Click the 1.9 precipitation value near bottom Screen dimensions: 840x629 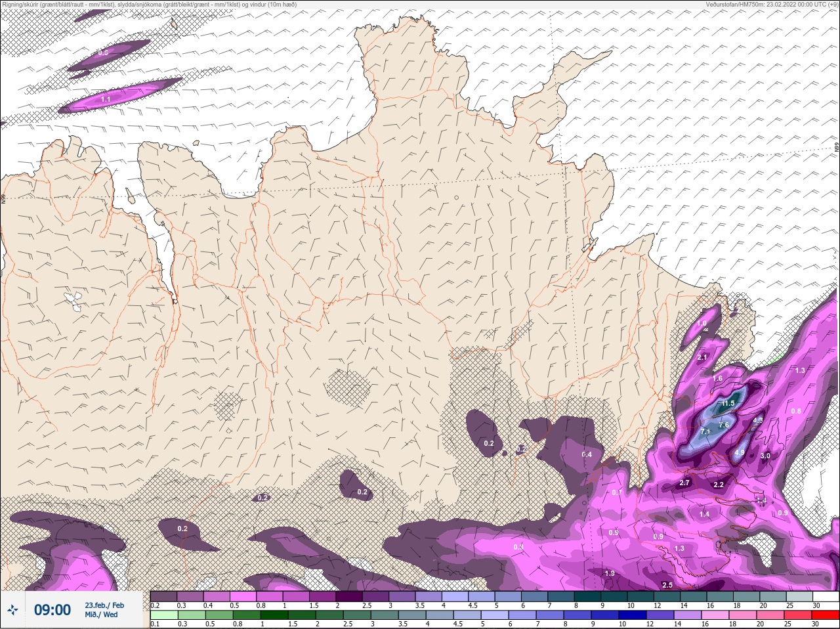(610, 573)
